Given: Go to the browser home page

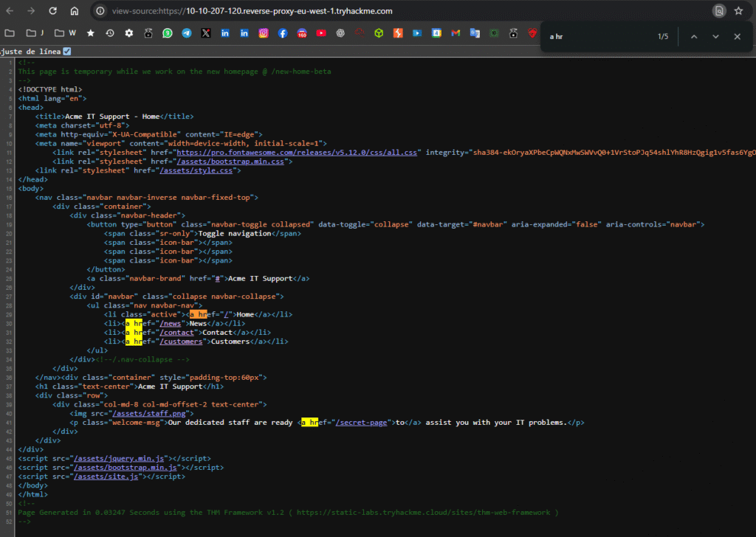Looking at the screenshot, I should (x=75, y=11).
